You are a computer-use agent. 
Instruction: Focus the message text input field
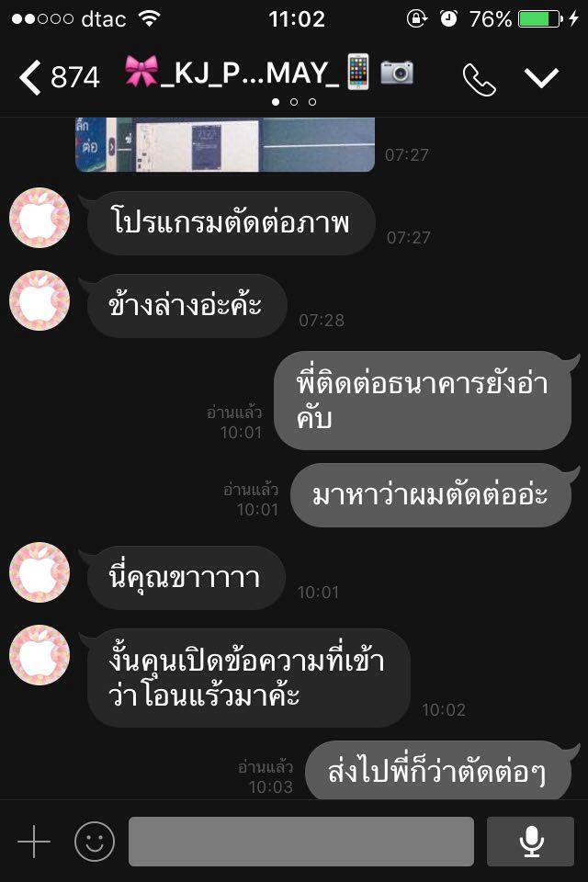[301, 842]
